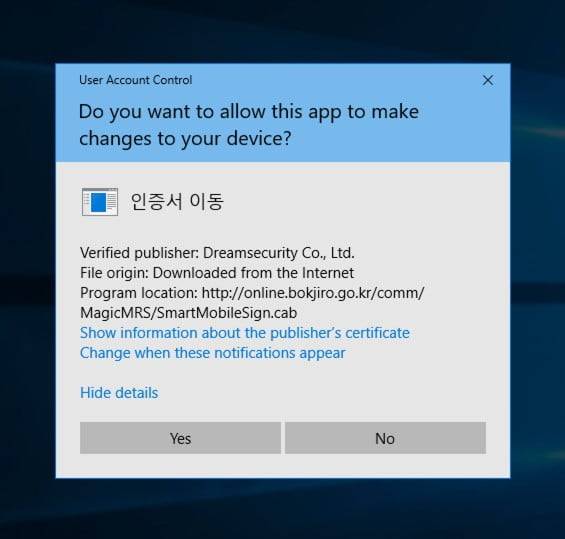The width and height of the screenshot is (565, 539).
Task: Click the SmartMobileSign.cab file name
Action: pos(227,313)
